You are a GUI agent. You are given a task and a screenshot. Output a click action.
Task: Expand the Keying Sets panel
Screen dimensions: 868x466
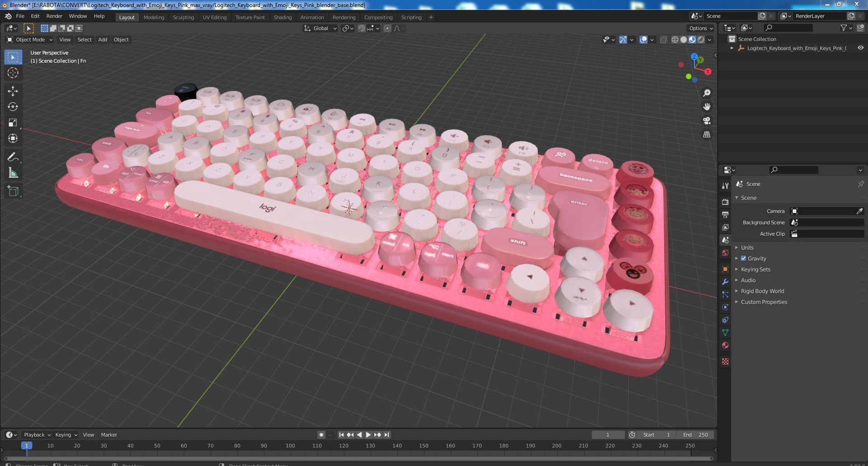(755, 270)
